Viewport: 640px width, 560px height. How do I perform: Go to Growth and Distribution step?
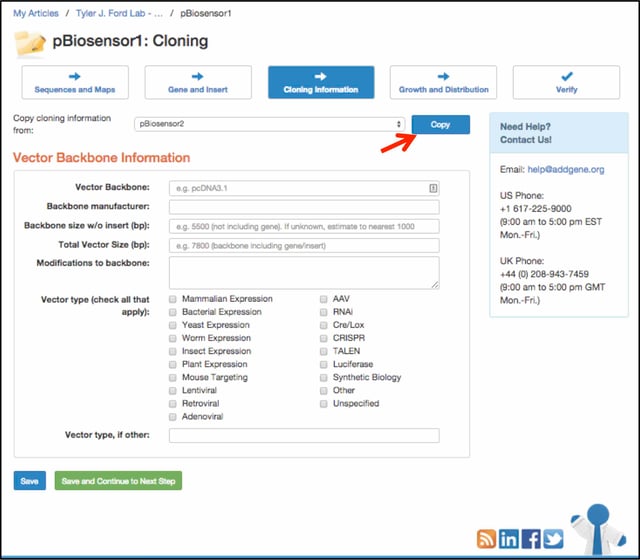tap(443, 82)
